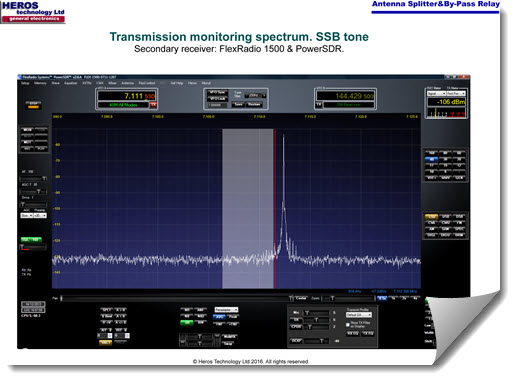
Task: Open the Equalizer menu
Action: tap(71, 83)
